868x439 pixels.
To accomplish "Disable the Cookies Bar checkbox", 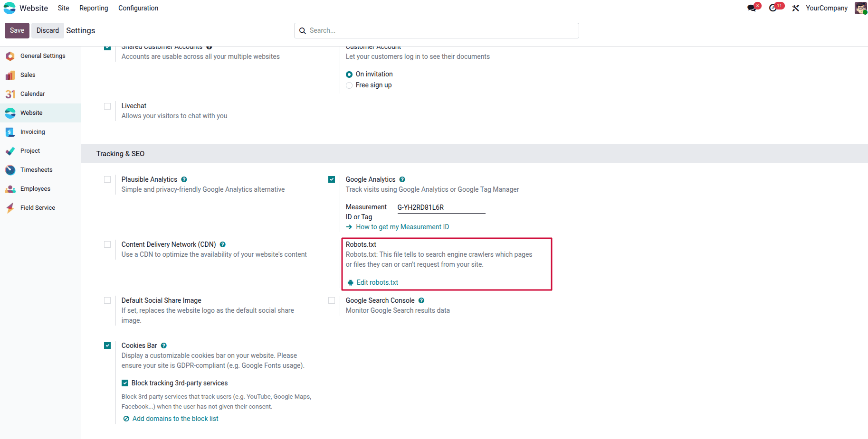I will coord(107,346).
